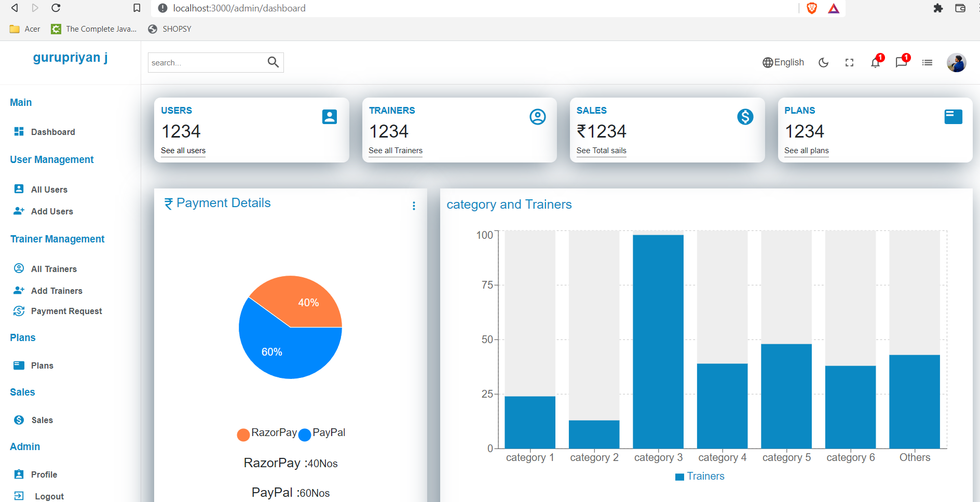Toggle Trainers legend under bar chart
The width and height of the screenshot is (980, 502).
pyautogui.click(x=700, y=477)
